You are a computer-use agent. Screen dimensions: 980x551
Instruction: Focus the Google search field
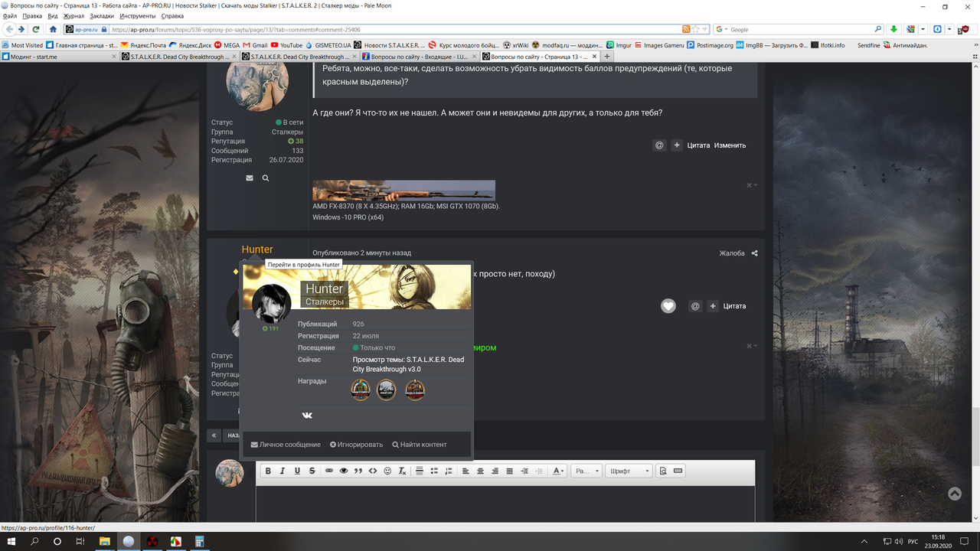click(800, 29)
